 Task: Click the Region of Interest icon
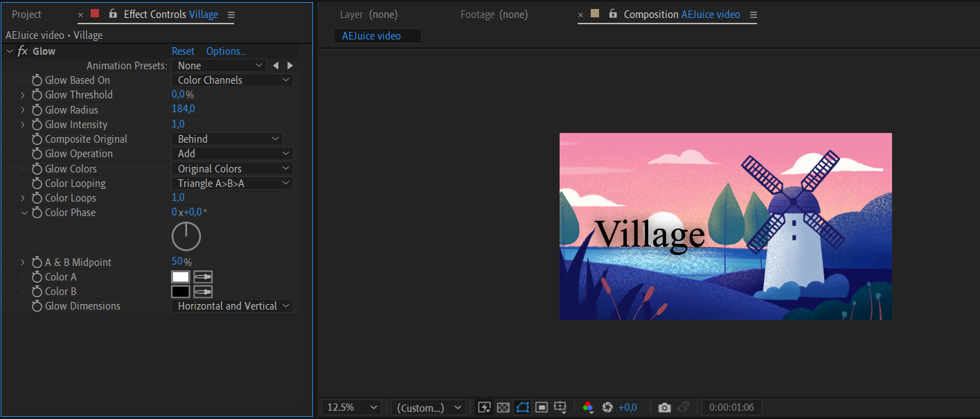point(542,407)
